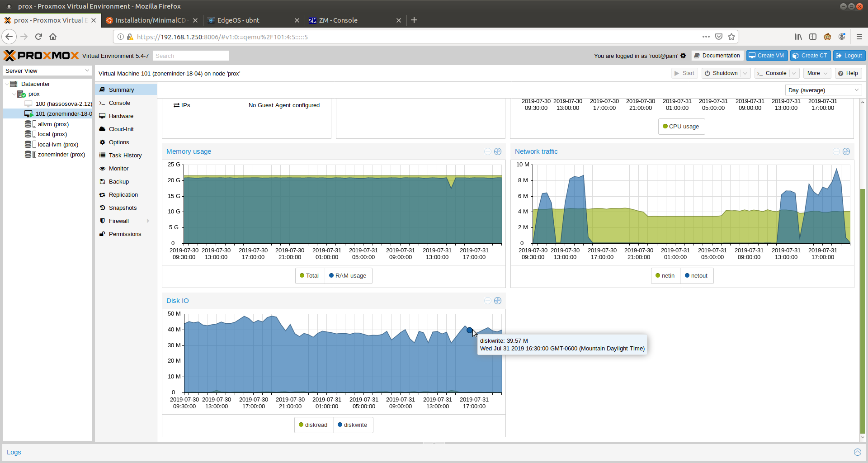Undo zoom on Disk IO chart
868x463 pixels.
tap(488, 301)
